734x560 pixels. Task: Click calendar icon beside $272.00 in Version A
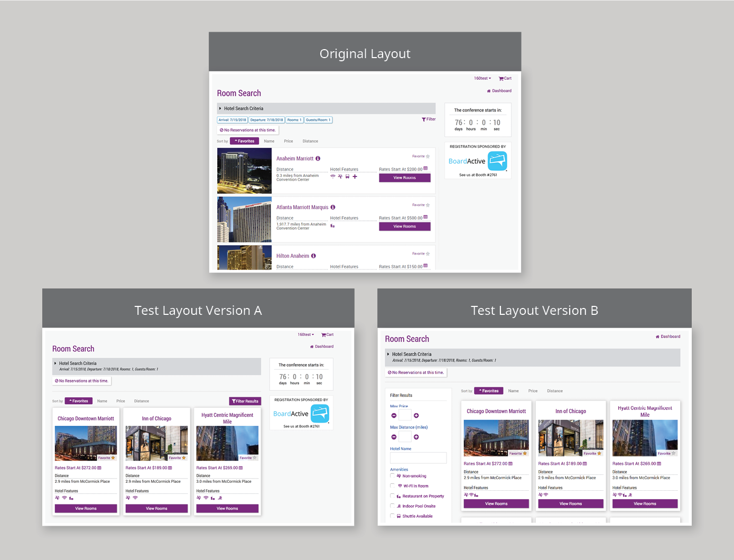point(99,468)
